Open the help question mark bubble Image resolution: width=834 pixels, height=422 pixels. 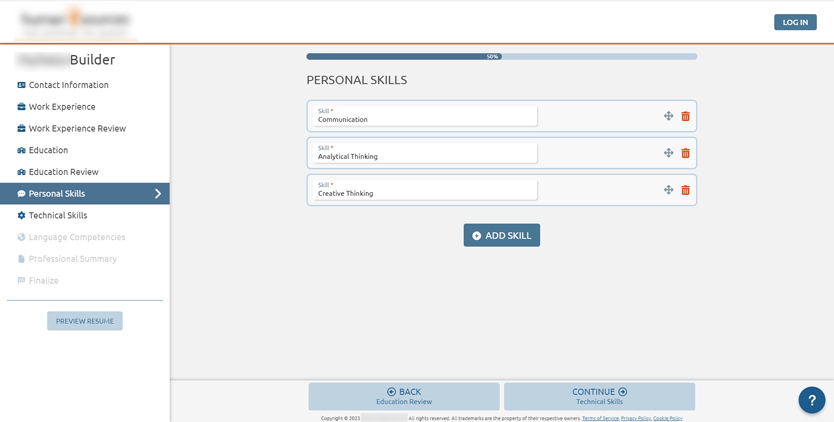(811, 400)
